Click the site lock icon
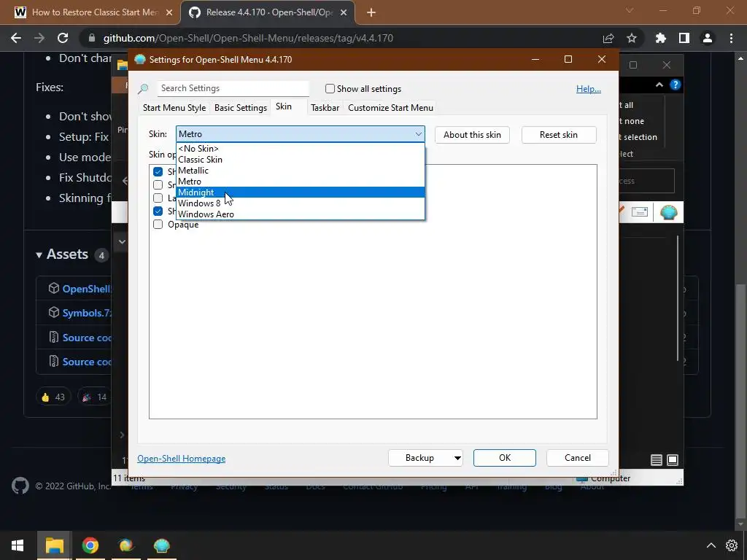Viewport: 747px width, 560px height. [92, 38]
